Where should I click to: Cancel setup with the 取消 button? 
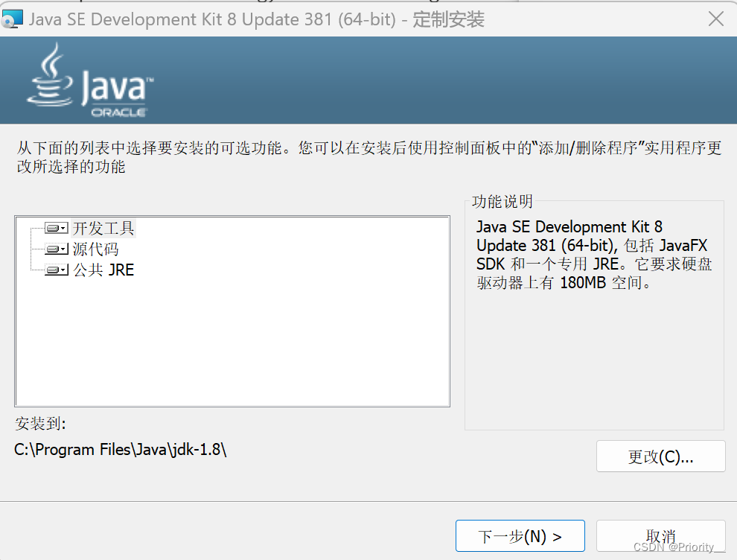[x=661, y=535]
